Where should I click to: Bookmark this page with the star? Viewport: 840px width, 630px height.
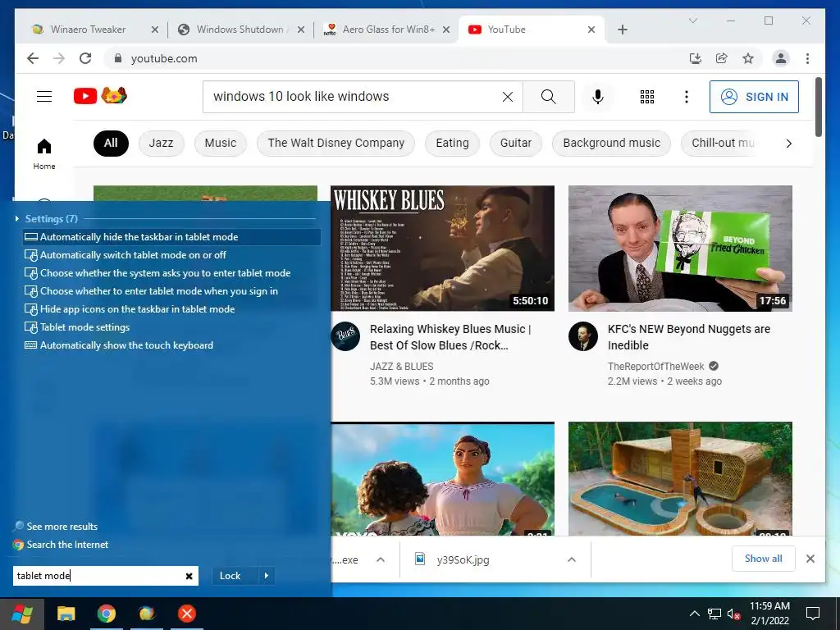click(x=748, y=58)
